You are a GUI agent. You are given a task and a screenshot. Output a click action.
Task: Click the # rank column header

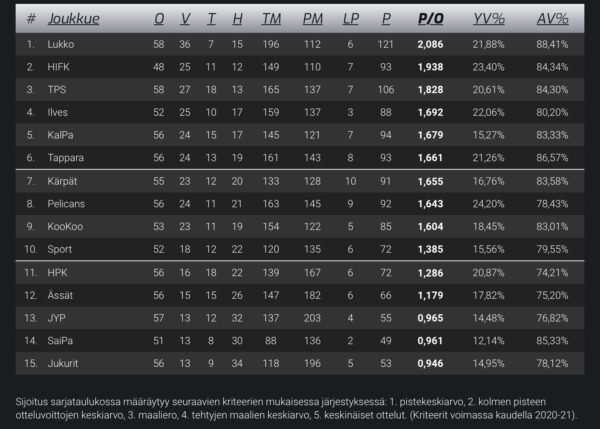31,19
